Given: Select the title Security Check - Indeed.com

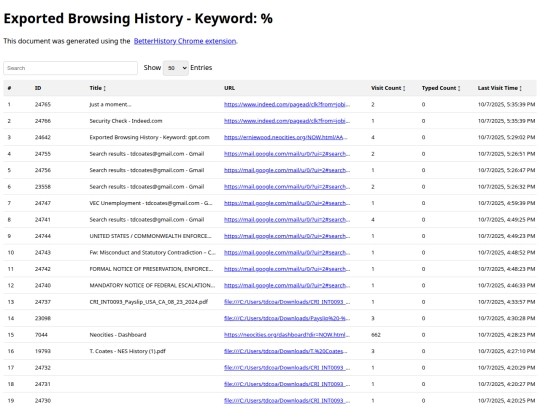Looking at the screenshot, I should tap(126, 121).
